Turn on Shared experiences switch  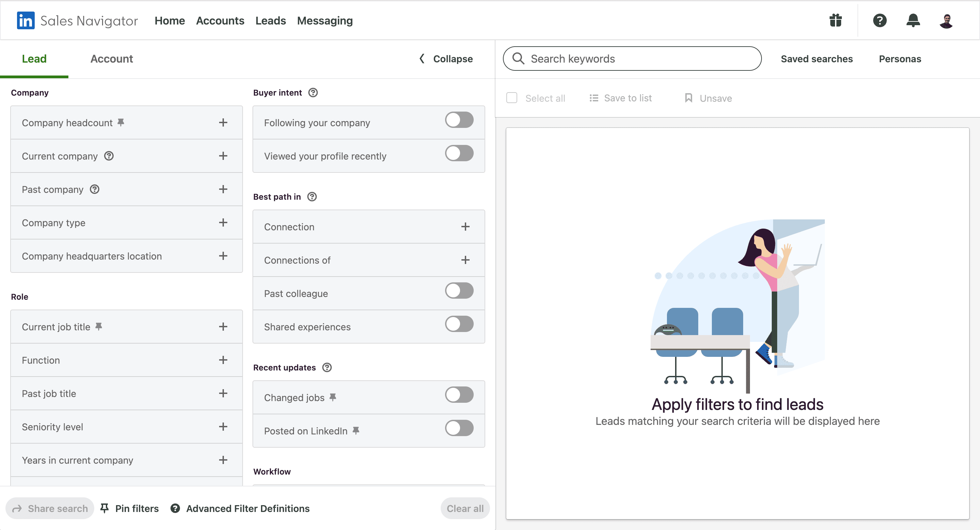(x=459, y=324)
